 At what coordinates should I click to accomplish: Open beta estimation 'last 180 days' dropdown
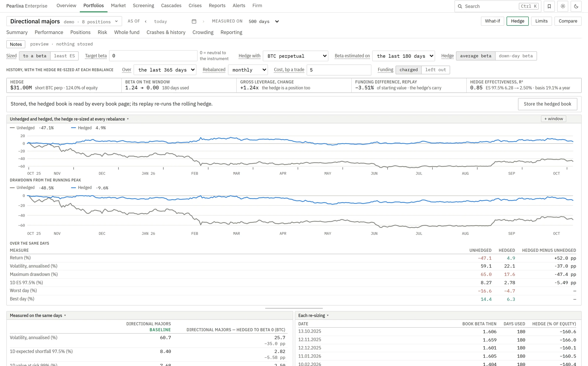pyautogui.click(x=404, y=56)
